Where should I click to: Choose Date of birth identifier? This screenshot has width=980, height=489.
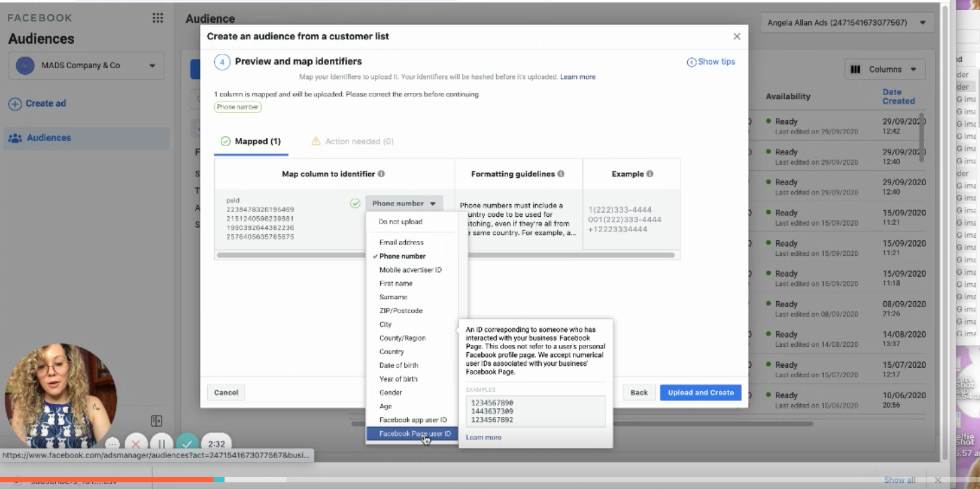[x=398, y=365]
